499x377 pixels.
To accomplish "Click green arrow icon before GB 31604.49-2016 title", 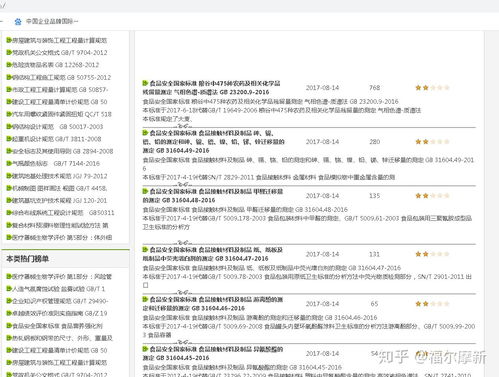I will 145,133.
